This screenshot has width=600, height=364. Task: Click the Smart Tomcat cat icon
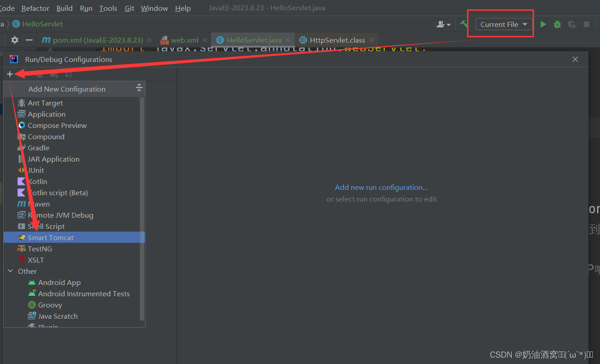(22, 237)
